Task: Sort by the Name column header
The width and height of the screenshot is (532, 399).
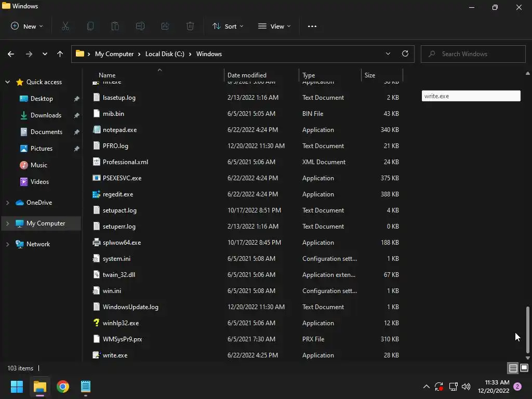Action: pyautogui.click(x=107, y=75)
